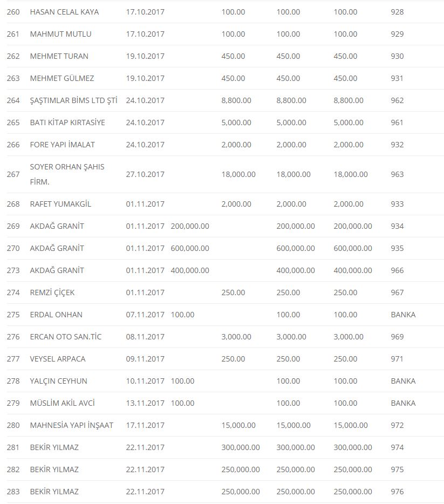Click receipt number 974 for BEKİR YILMAZ

[397, 447]
